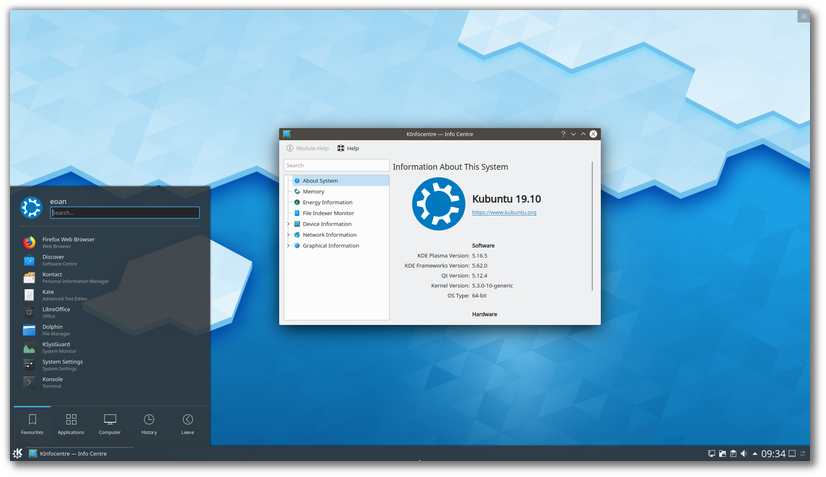Image resolution: width=826 pixels, height=477 pixels.
Task: Switch to the History tab in launcher
Action: pyautogui.click(x=149, y=424)
